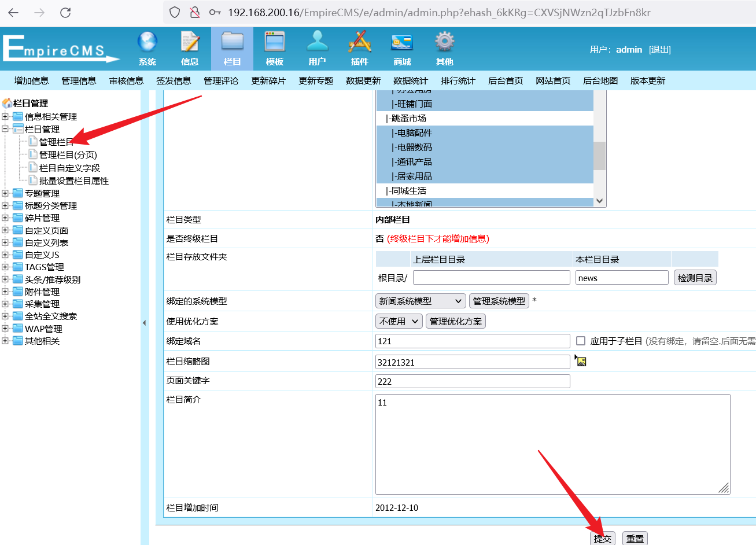Viewport: 756px width, 545px height.
Task: Open the 新闻系统模型 dropdown
Action: click(x=421, y=301)
